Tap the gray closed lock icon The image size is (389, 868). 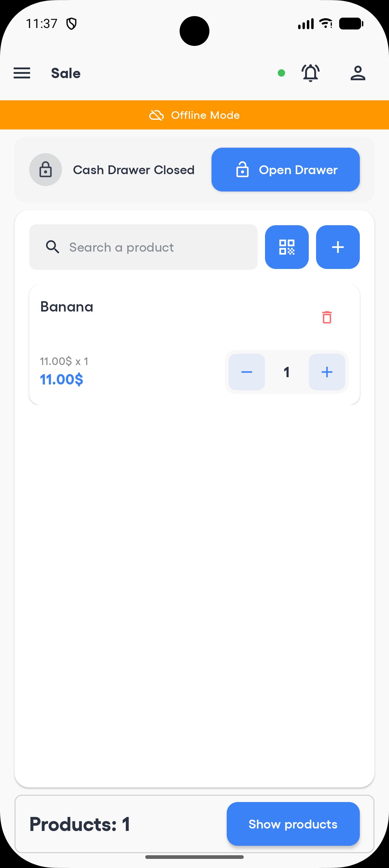46,170
